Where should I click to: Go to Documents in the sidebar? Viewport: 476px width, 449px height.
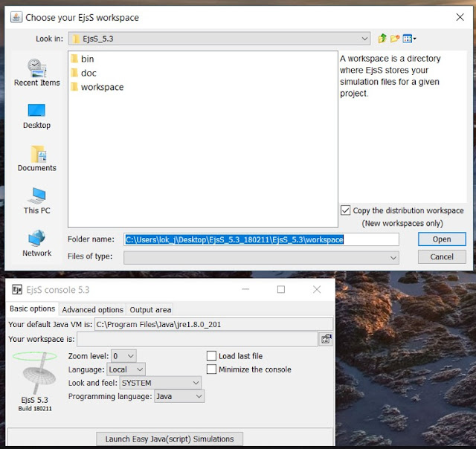(36, 158)
